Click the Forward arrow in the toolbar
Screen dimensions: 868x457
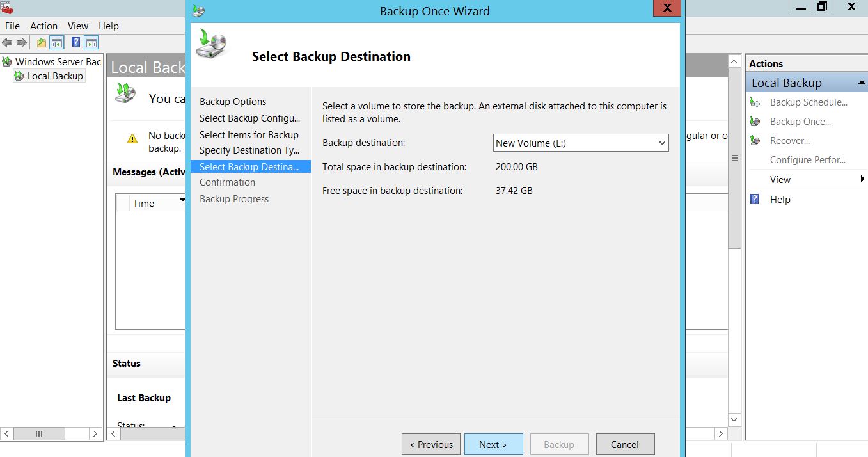coord(22,43)
